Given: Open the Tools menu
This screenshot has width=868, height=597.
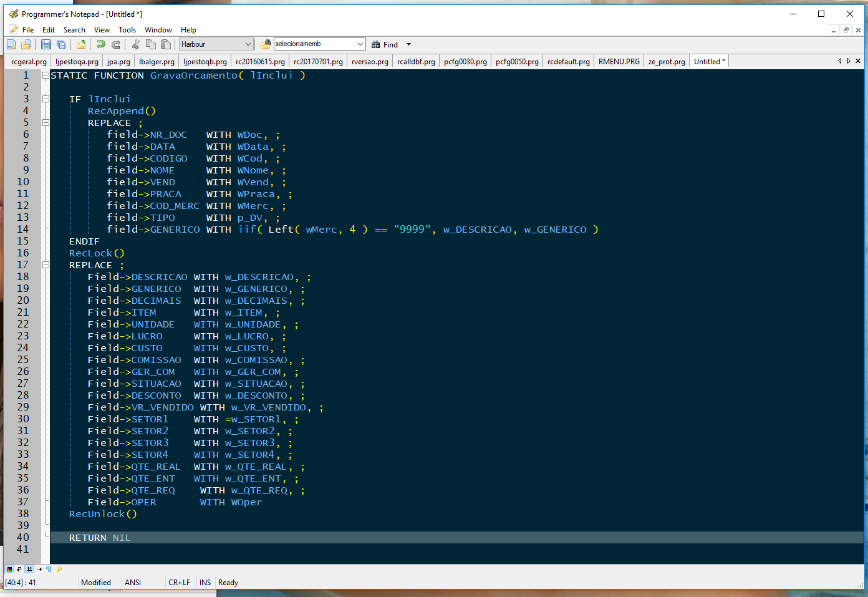Looking at the screenshot, I should [x=127, y=30].
